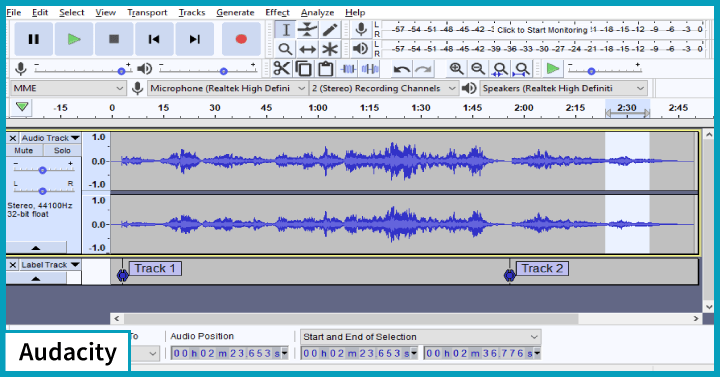Open the Audio Position time format arrow
Image resolution: width=720 pixels, height=377 pixels.
(x=285, y=353)
